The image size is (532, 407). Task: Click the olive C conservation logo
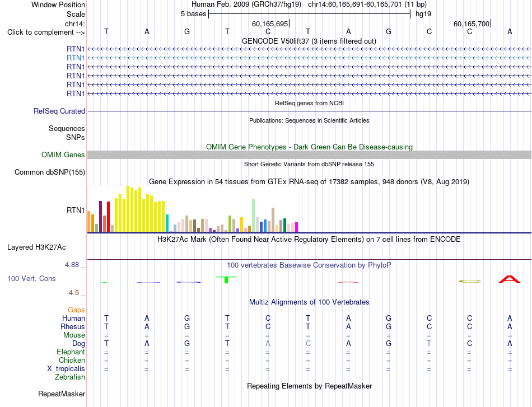470,281
